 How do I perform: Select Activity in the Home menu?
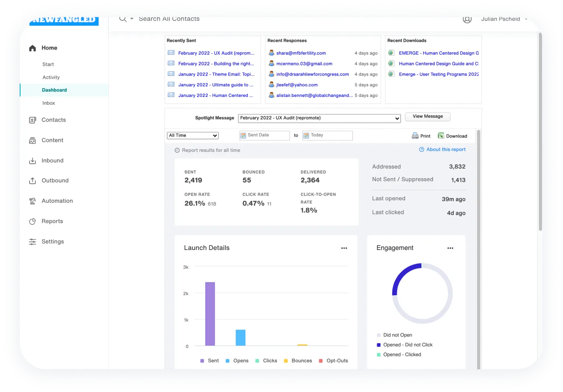pyautogui.click(x=51, y=77)
